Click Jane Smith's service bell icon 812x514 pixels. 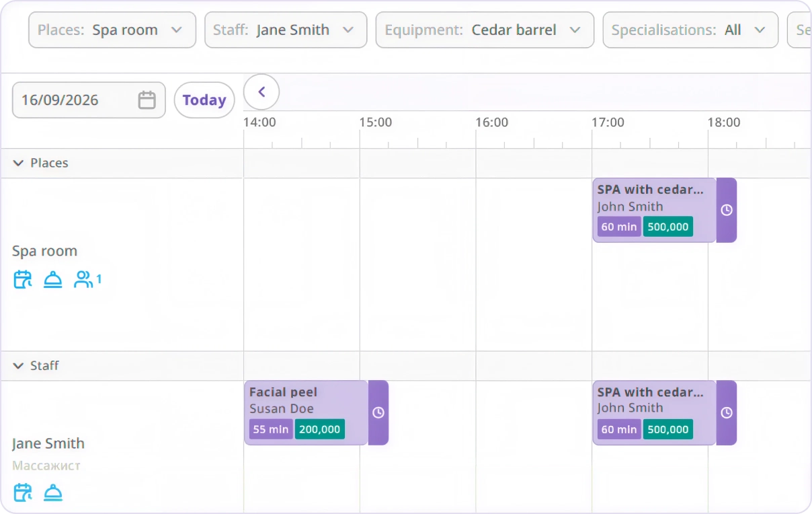click(x=53, y=492)
